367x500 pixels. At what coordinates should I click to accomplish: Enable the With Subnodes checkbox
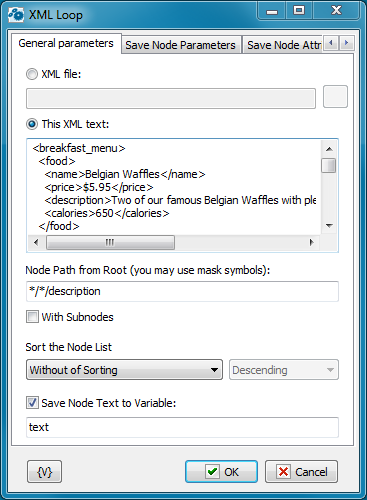tap(32, 317)
